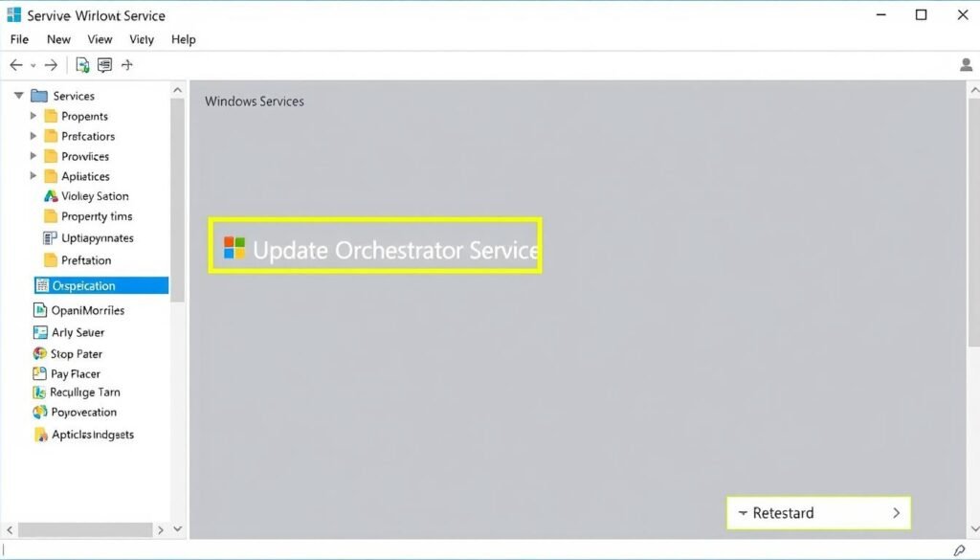This screenshot has width=980, height=560.
Task: Click the tree horizontal scrollbar thumb
Action: (x=85, y=530)
